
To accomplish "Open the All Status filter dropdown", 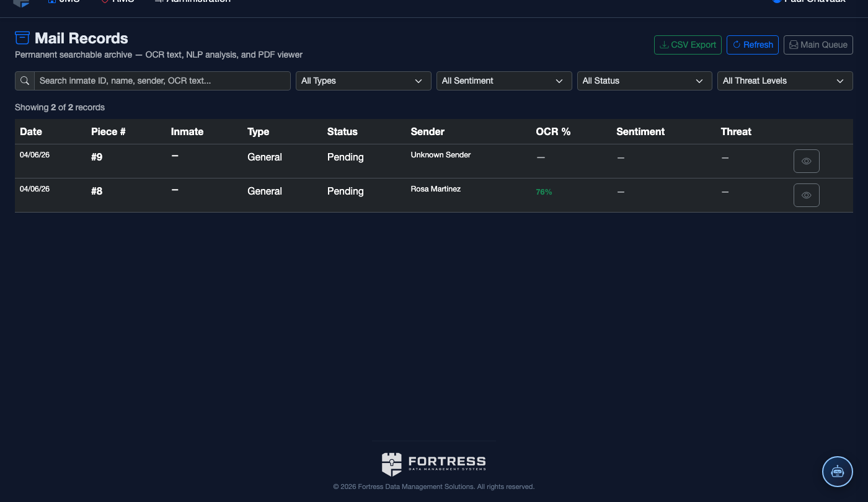I will click(x=644, y=81).
